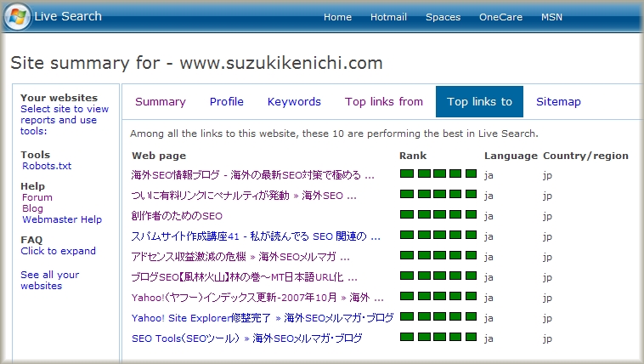Viewport: 644px width, 364px height.
Task: Click Select site to view reports link
Action: [x=65, y=120]
